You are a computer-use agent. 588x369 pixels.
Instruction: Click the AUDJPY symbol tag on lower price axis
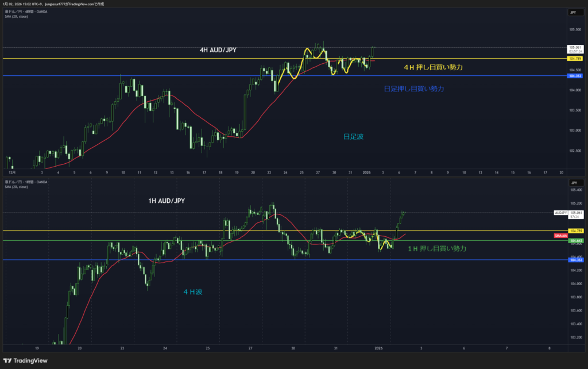560,213
